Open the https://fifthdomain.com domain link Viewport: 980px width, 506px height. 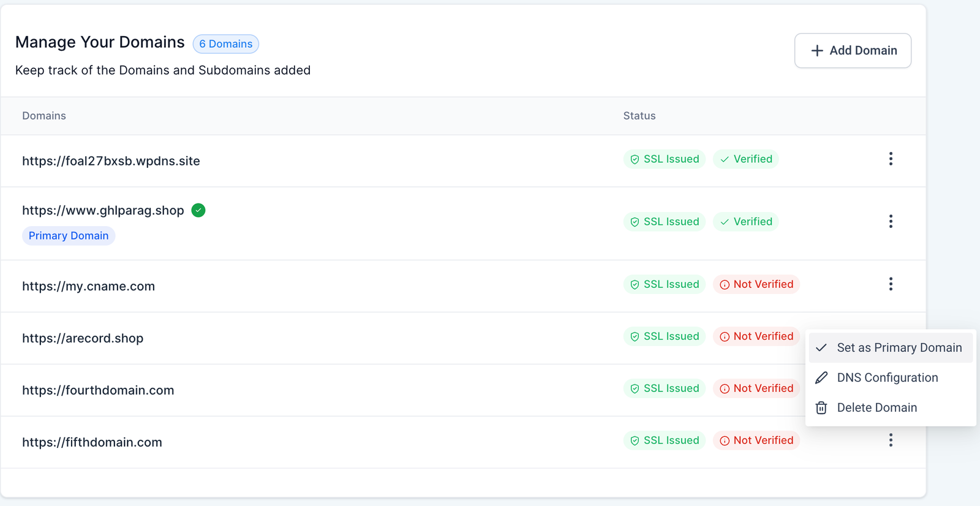tap(92, 442)
